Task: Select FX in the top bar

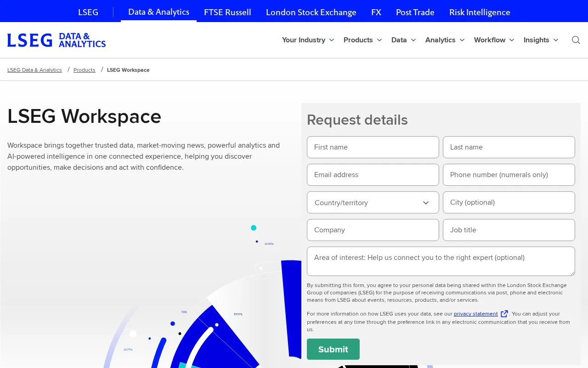Action: 376,12
